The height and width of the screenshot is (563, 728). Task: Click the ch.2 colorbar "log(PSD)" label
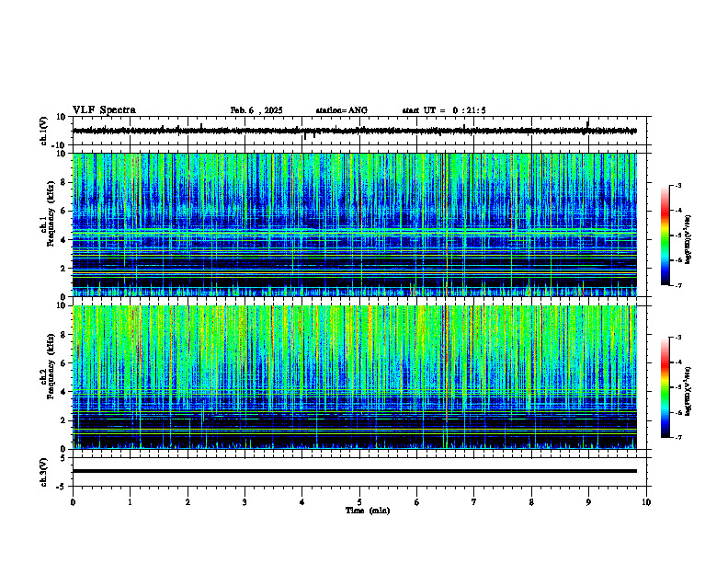pos(688,391)
